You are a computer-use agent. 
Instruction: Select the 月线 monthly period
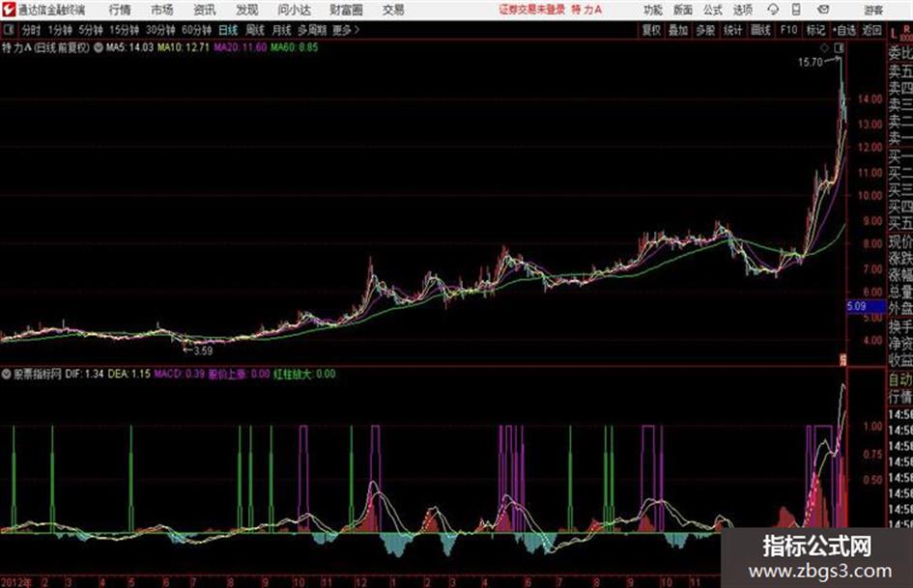pyautogui.click(x=282, y=30)
